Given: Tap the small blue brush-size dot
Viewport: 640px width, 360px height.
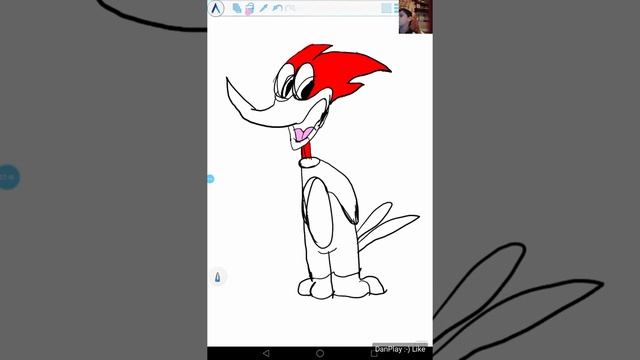Looking at the screenshot, I should (211, 179).
